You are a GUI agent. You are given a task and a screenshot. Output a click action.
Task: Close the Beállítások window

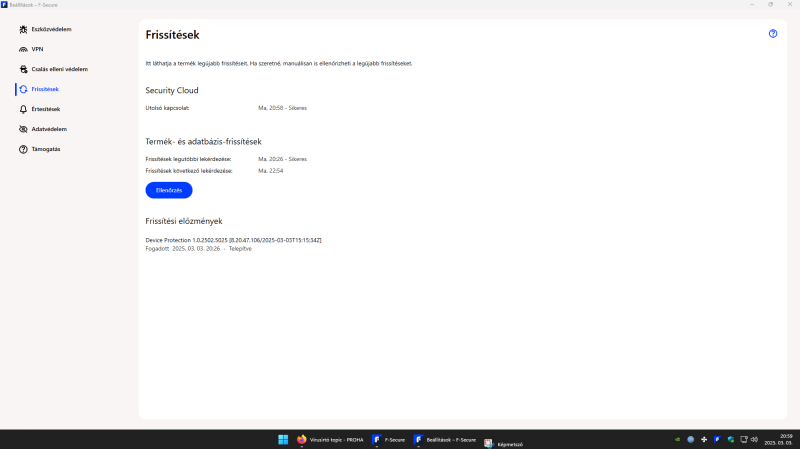coord(790,5)
